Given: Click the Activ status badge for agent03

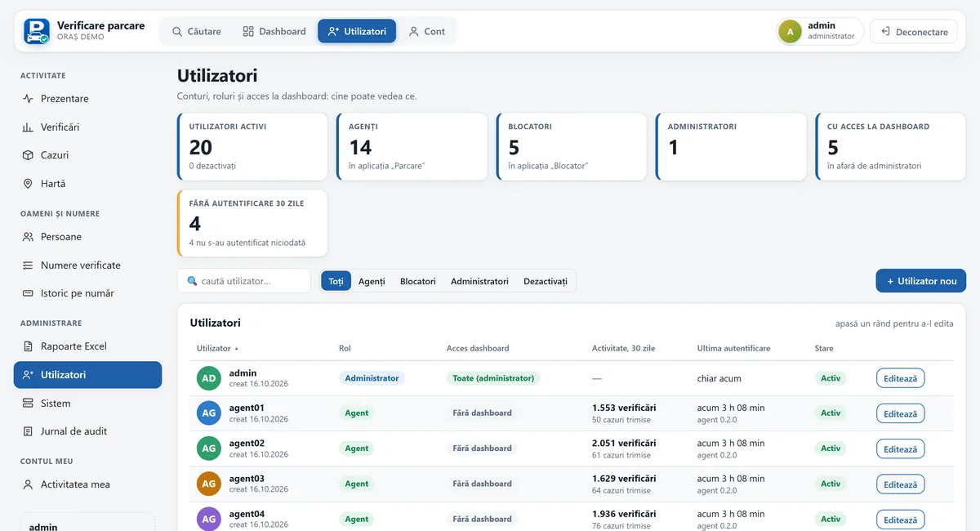Looking at the screenshot, I should tap(831, 484).
